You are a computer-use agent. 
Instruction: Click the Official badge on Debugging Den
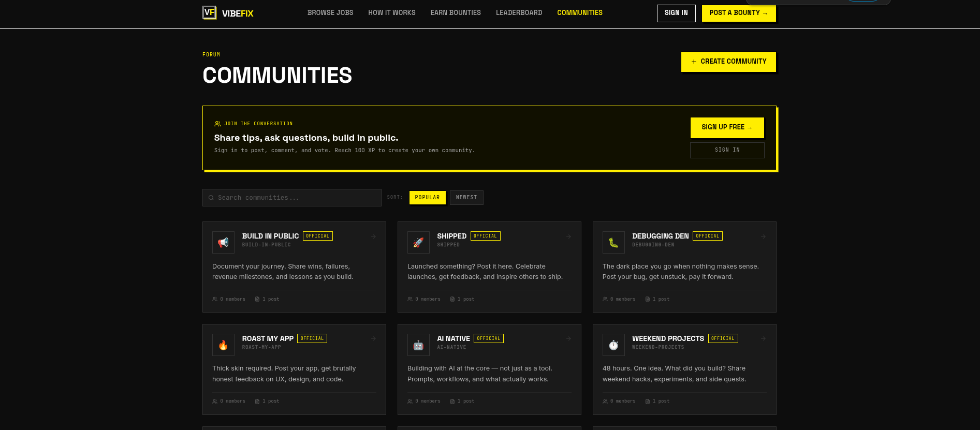[x=708, y=236]
